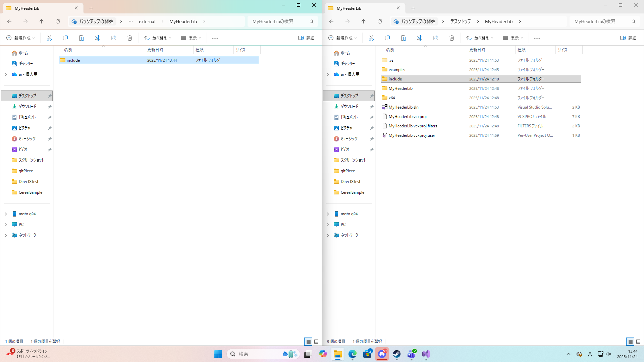644x362 pixels.
Task: Select MyHeaderLib.sln file in right window
Action: point(404,107)
